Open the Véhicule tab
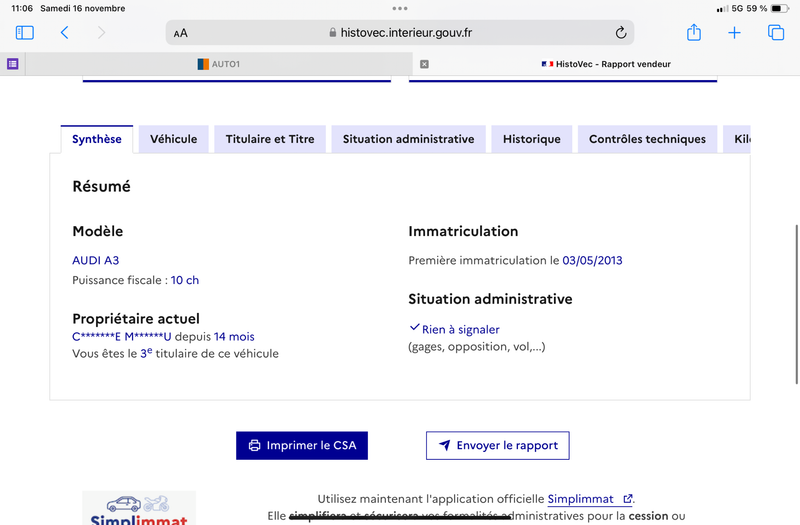This screenshot has height=525, width=800. pyautogui.click(x=173, y=139)
